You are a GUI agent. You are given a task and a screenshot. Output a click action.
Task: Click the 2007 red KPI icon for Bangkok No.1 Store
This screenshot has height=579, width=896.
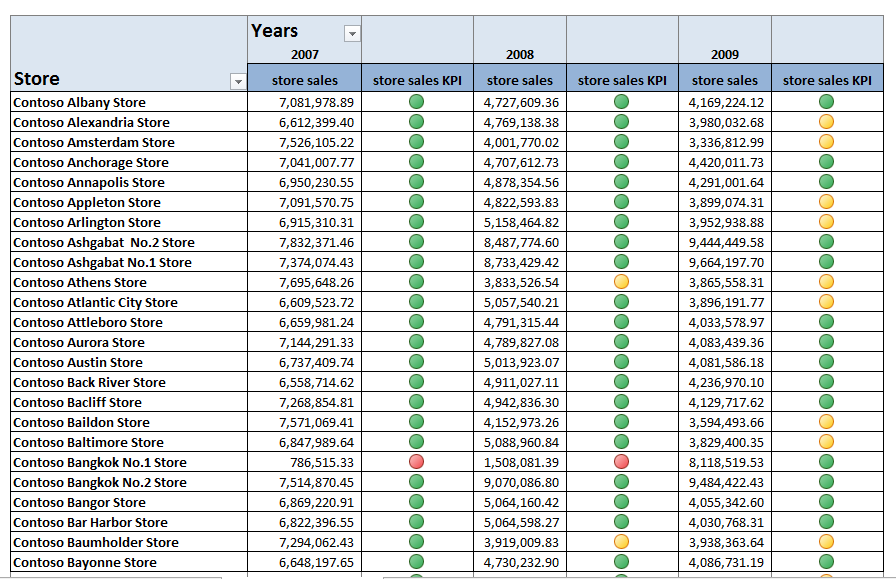point(417,462)
